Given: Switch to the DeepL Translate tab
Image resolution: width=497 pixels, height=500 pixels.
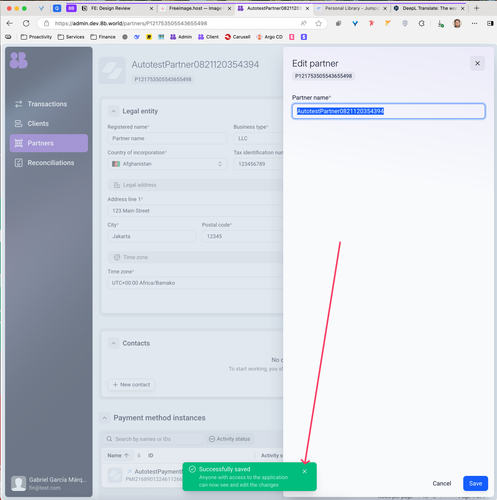Looking at the screenshot, I should click(429, 8).
